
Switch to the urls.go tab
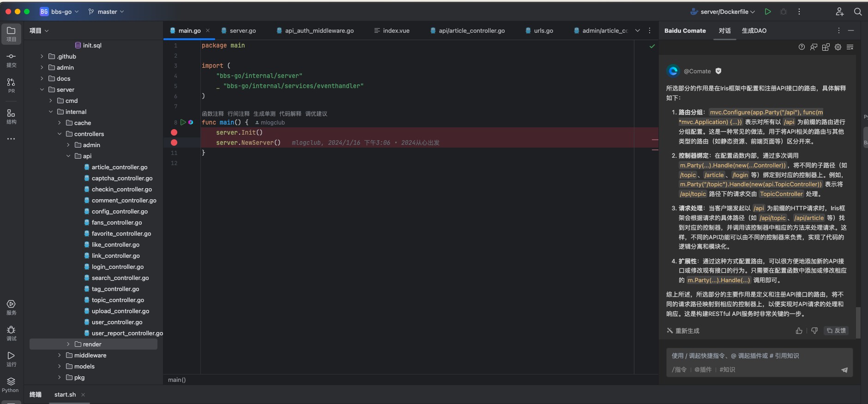pos(539,30)
